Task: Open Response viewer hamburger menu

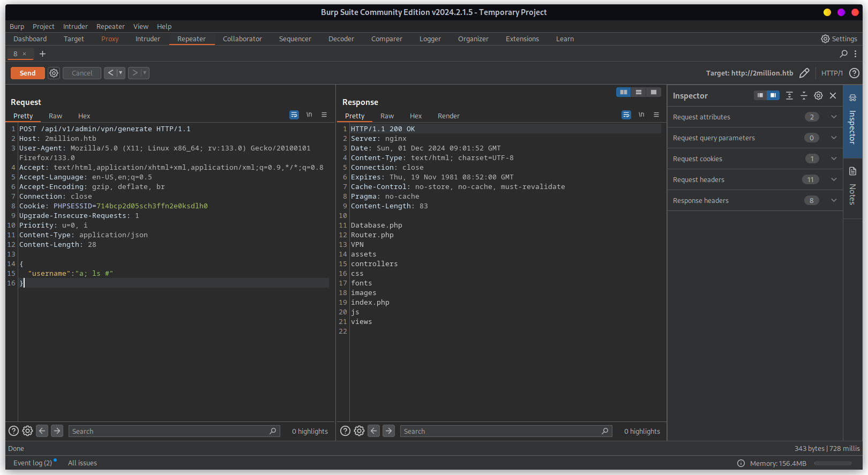Action: click(656, 115)
